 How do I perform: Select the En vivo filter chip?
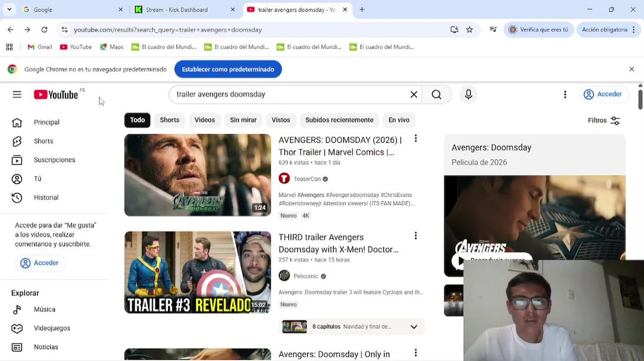(399, 120)
